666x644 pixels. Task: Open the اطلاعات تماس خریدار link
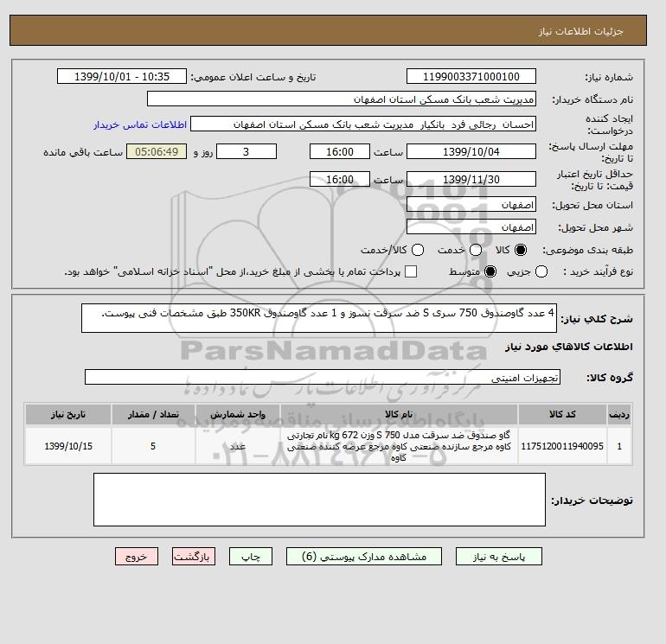pos(140,124)
